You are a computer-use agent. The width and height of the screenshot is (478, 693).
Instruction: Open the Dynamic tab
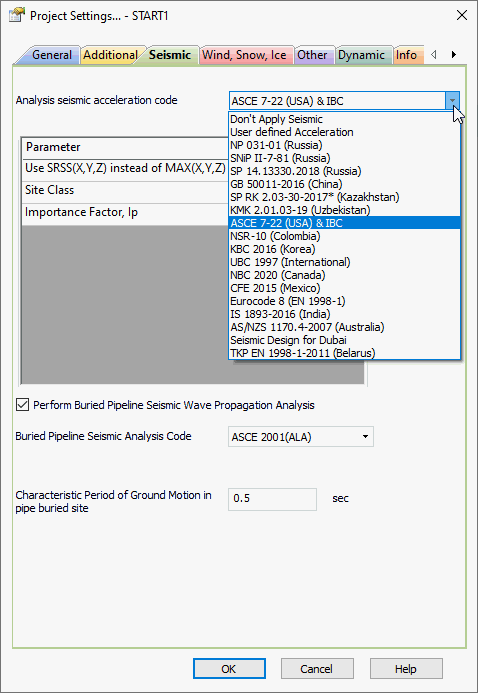[x=361, y=55]
